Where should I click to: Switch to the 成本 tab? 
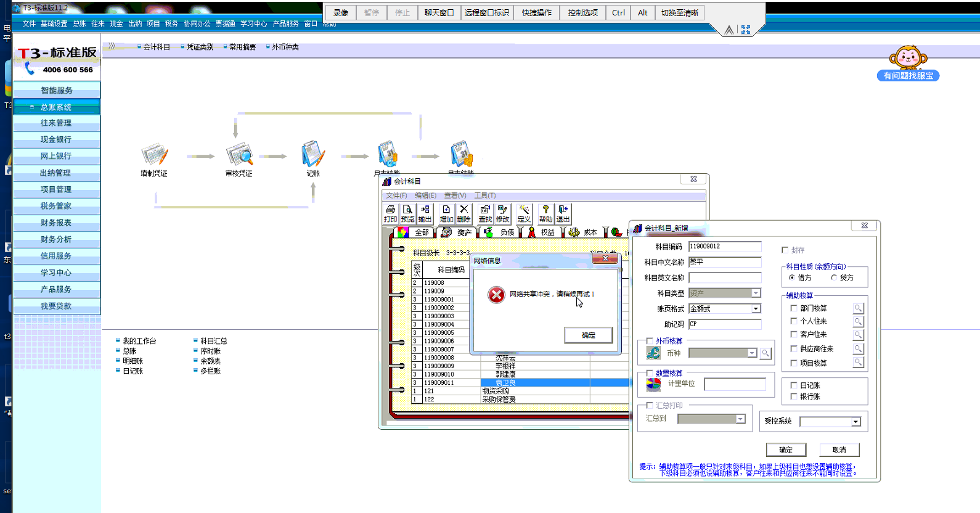coord(583,232)
